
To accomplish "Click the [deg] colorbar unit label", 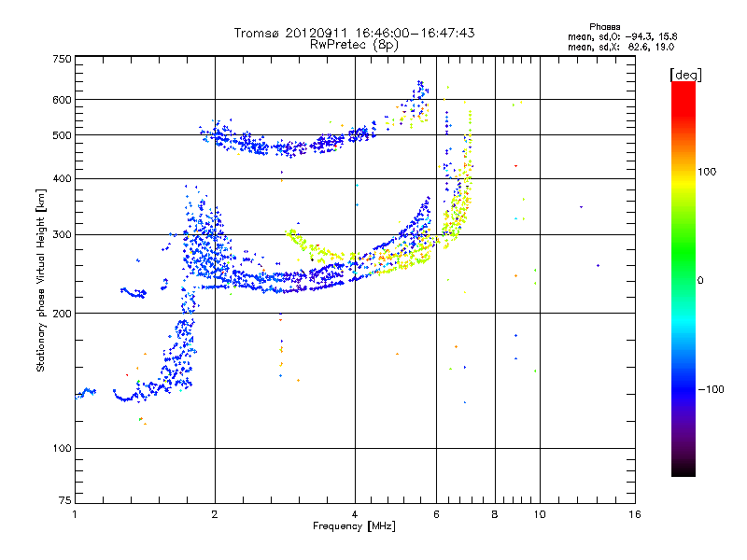I will click(x=685, y=75).
